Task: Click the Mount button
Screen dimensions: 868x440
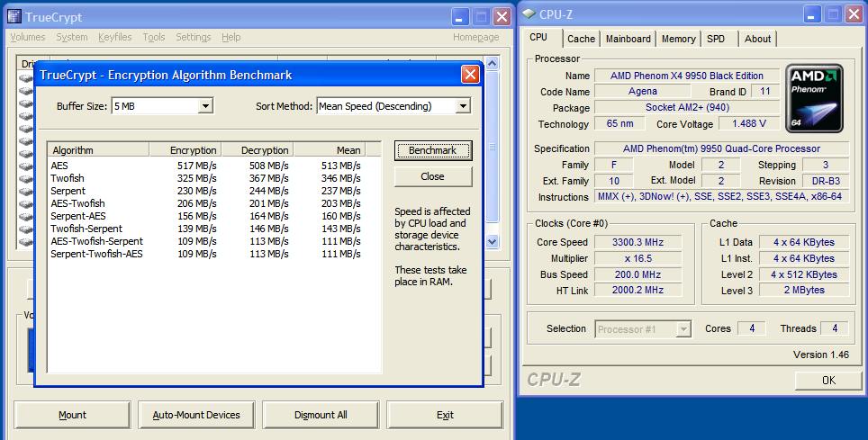Action: point(72,415)
